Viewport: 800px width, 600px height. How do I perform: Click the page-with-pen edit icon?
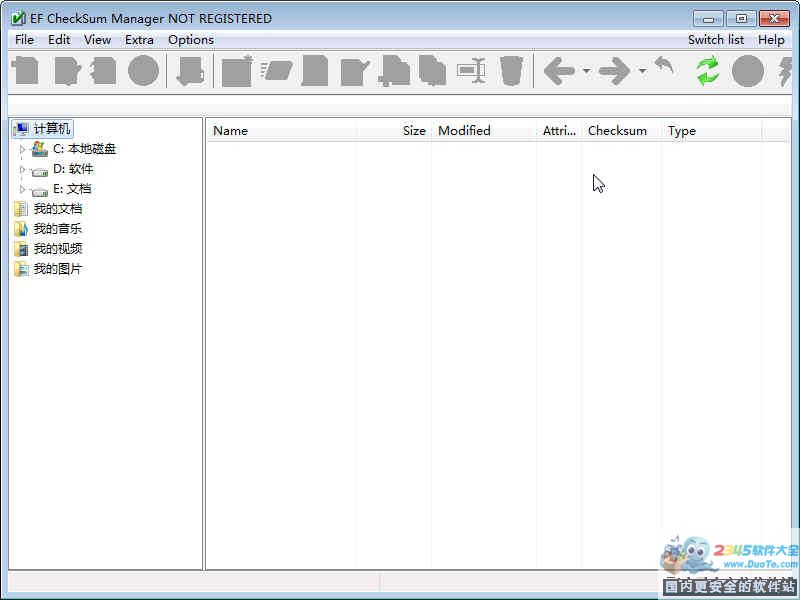tap(355, 72)
